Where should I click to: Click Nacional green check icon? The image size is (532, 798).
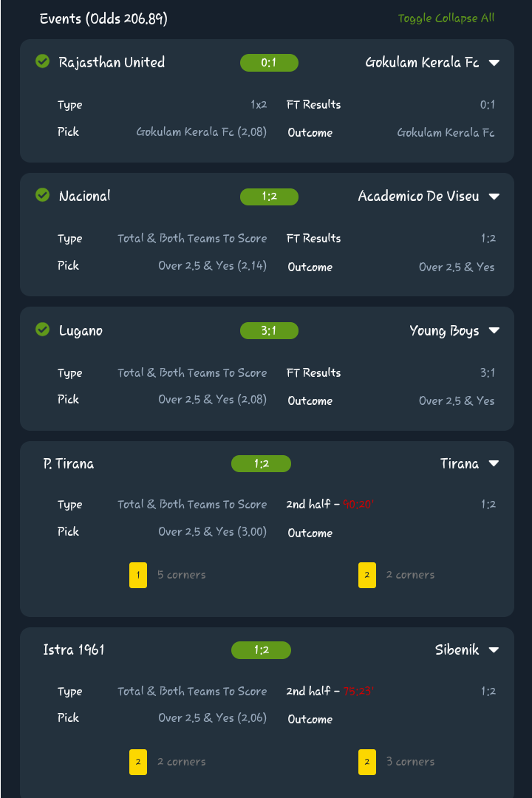click(x=43, y=195)
